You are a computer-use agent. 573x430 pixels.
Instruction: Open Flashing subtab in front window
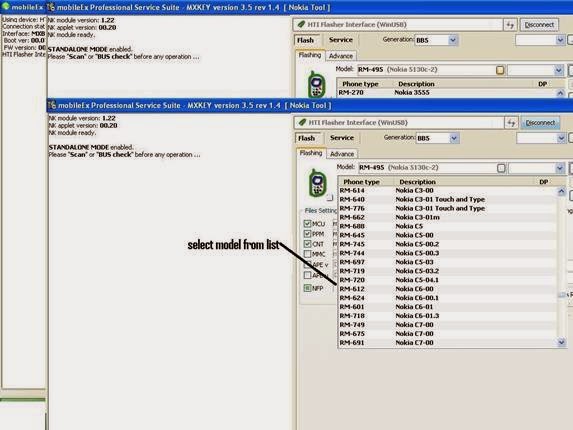pyautogui.click(x=311, y=153)
